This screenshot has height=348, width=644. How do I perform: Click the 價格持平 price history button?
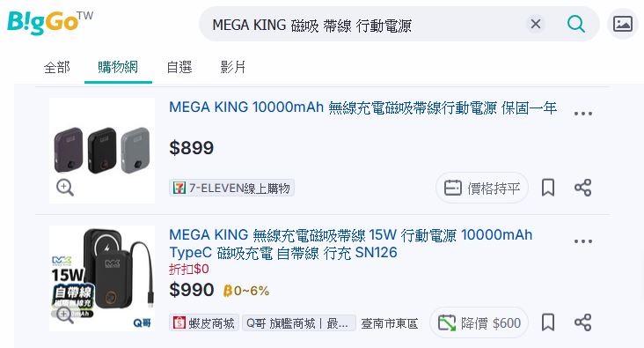click(x=482, y=188)
